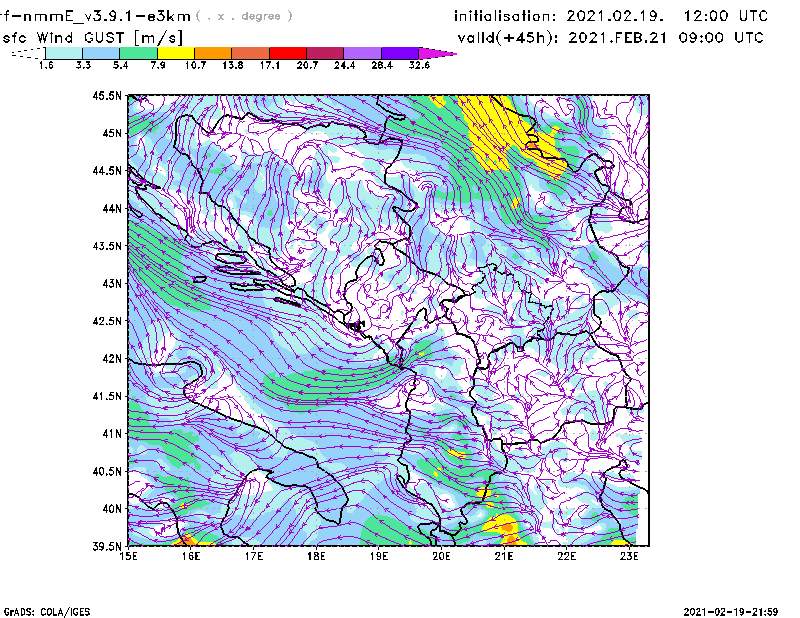Click the green legend swatch after 5.4
Image resolution: width=800 pixels, height=618 pixels.
pos(139,53)
